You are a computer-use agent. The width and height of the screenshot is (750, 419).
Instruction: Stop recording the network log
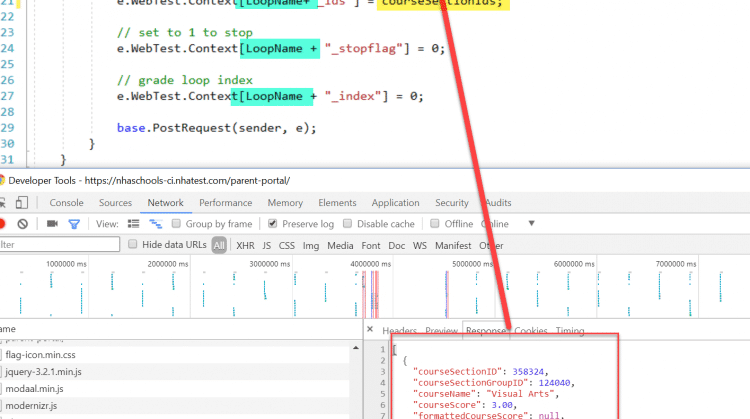point(2,224)
